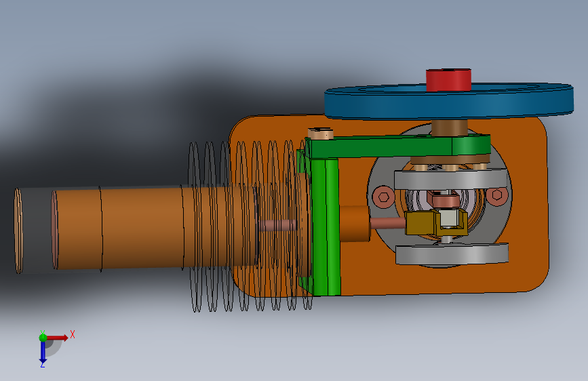
Task: Select the brass screw on the green bracket
Action: coord(321,133)
